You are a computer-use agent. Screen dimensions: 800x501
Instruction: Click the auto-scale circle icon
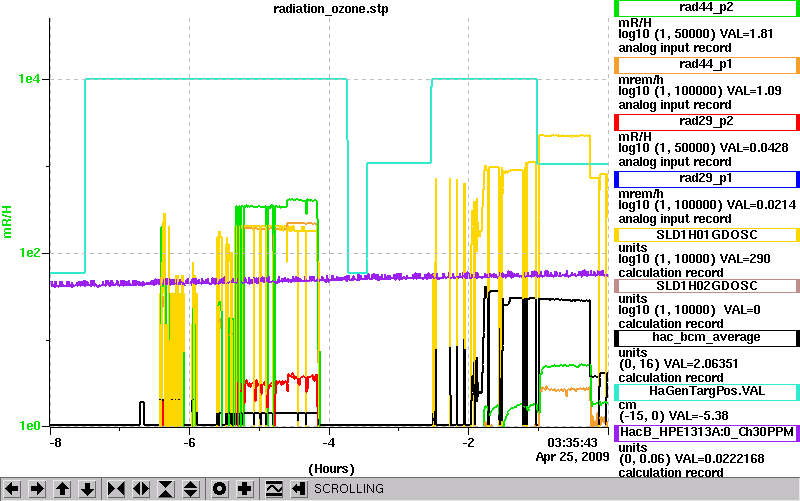pyautogui.click(x=220, y=489)
